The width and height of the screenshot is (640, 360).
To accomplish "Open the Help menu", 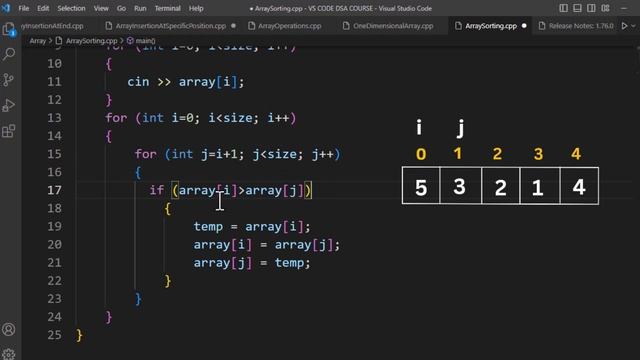I will pos(196,8).
